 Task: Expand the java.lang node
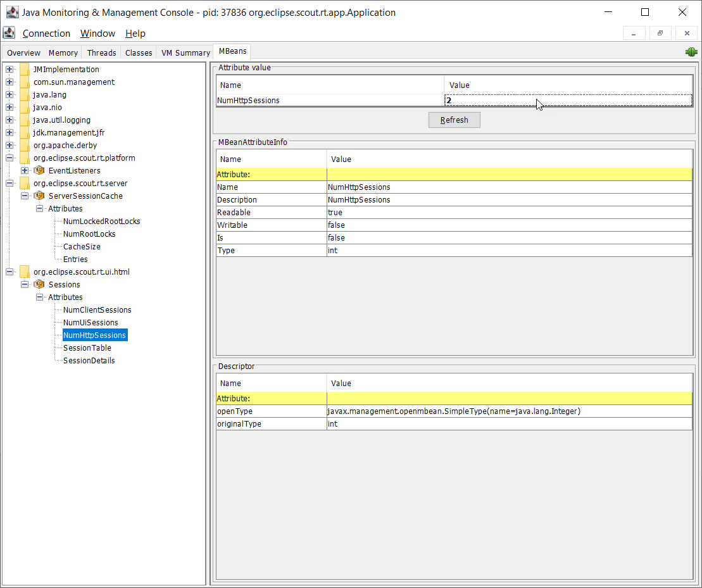(9, 94)
